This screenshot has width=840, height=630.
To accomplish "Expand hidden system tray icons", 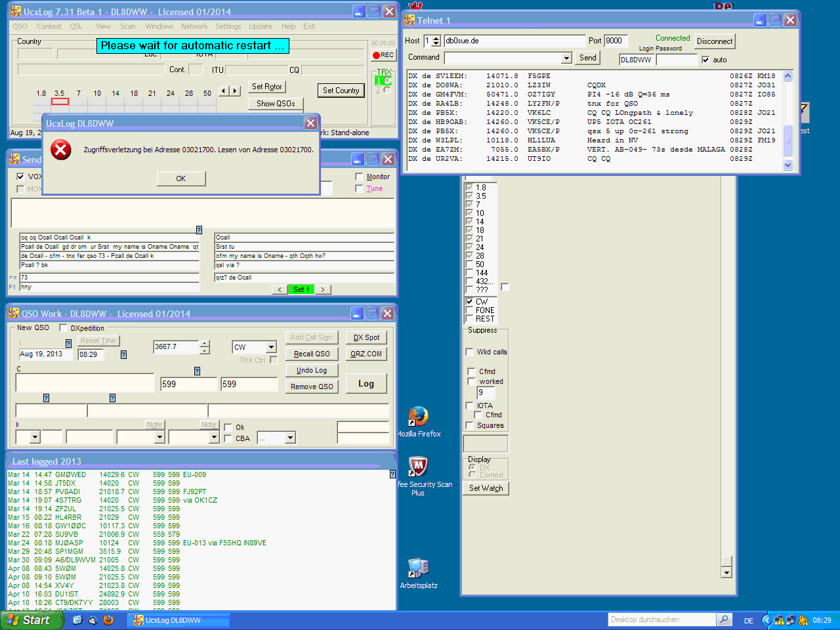I will pos(766,620).
